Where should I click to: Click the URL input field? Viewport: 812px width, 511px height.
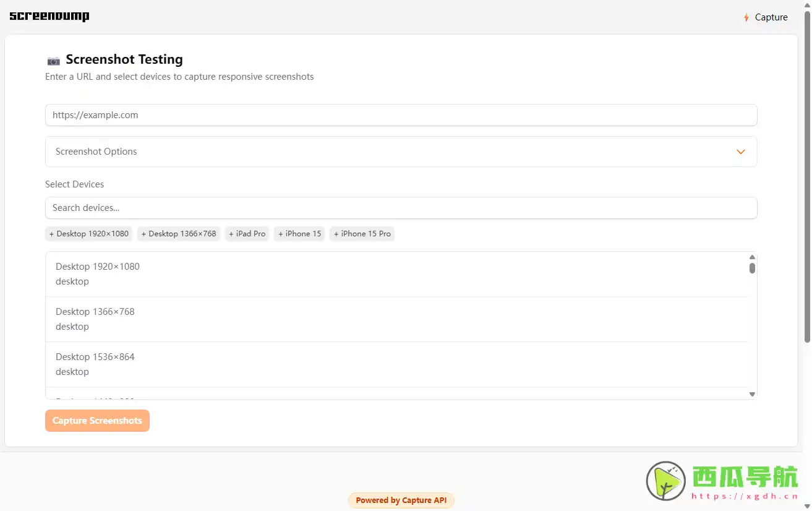coord(401,115)
